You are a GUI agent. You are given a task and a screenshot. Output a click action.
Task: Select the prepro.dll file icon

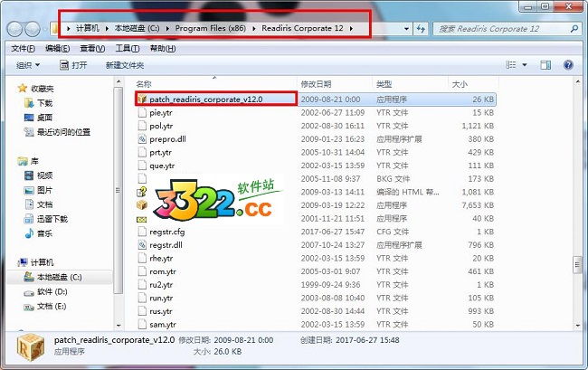[142, 139]
